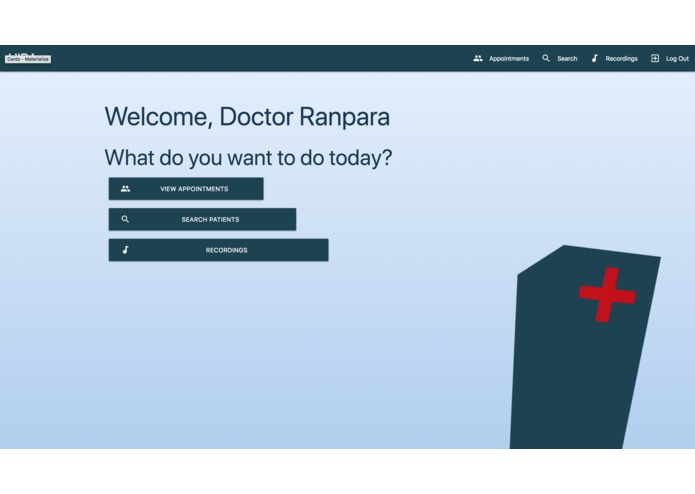Click the Appointments people icon in navbar
Screen dimensions: 695x494
[477, 58]
